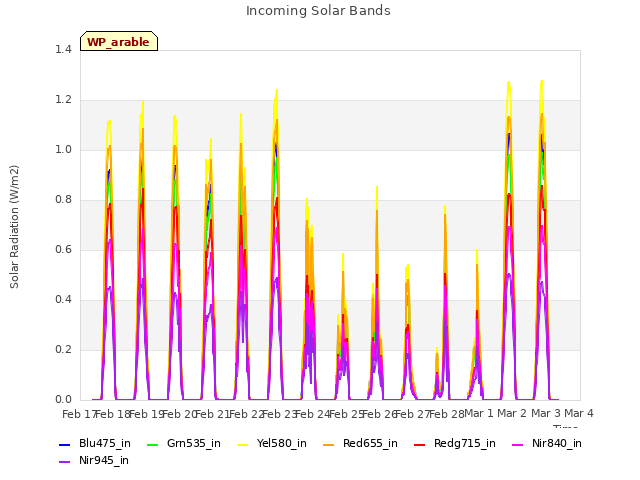
Task: Click the 0.8 y-axis tick label
Action: [63, 200]
